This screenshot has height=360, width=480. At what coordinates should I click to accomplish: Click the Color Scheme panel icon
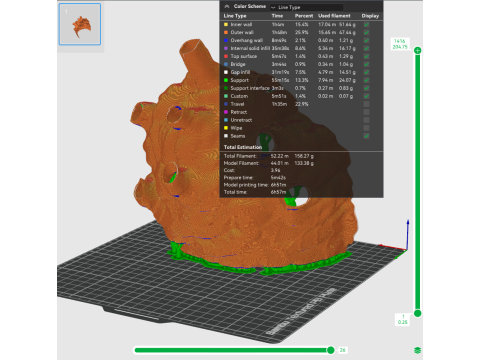227,6
